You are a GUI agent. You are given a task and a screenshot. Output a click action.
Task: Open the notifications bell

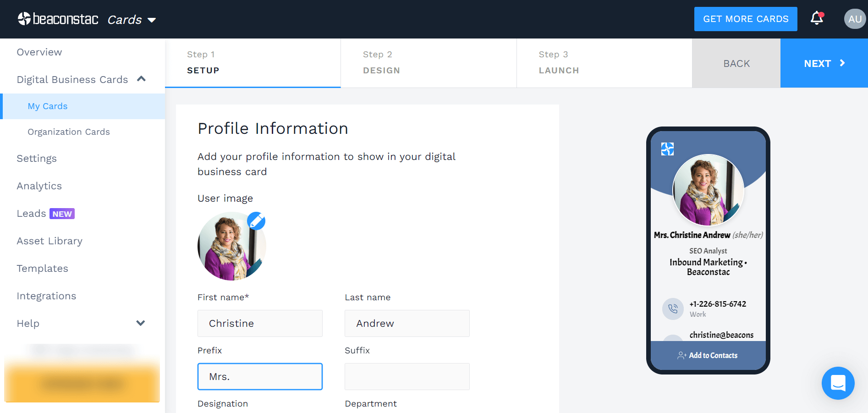point(817,19)
